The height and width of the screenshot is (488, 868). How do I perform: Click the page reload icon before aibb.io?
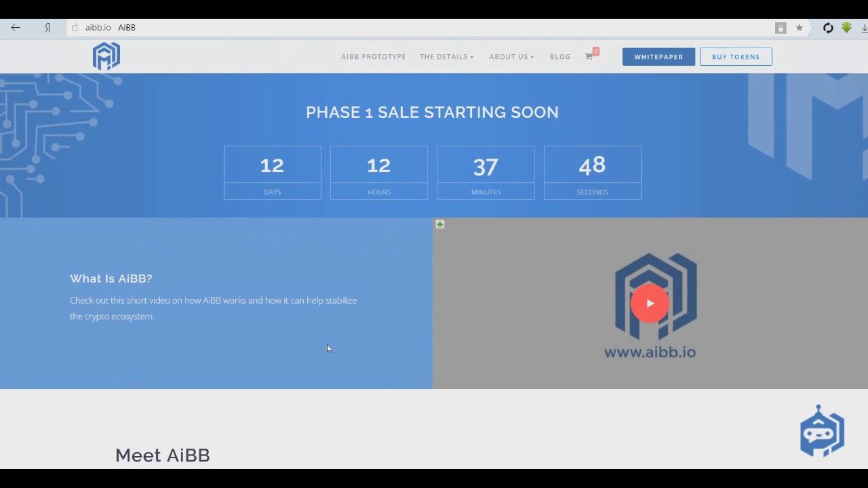75,28
